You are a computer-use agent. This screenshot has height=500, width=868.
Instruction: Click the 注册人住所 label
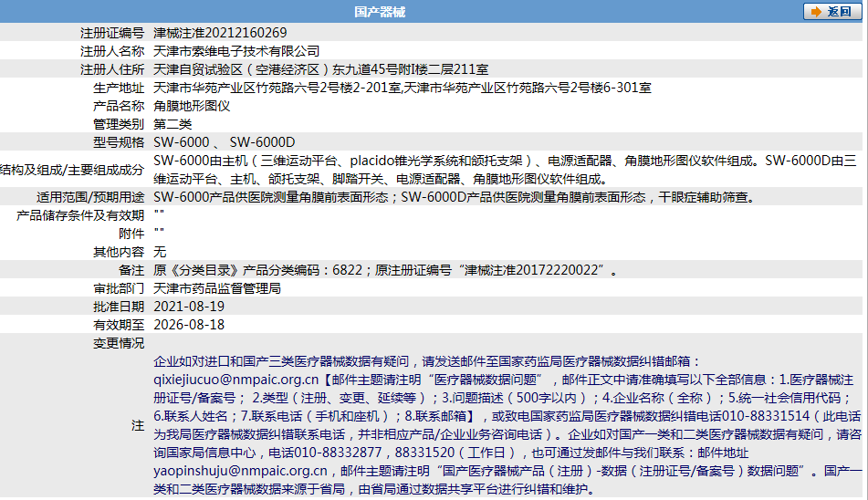(112, 69)
